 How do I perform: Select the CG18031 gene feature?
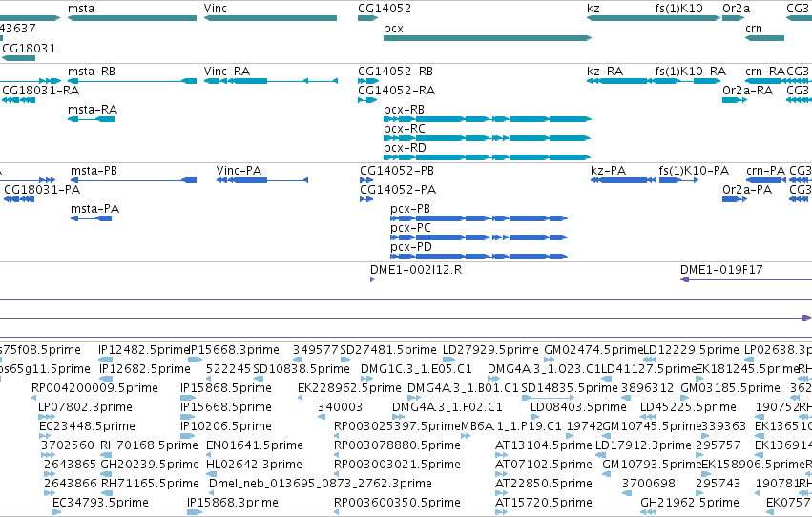pos(19,58)
